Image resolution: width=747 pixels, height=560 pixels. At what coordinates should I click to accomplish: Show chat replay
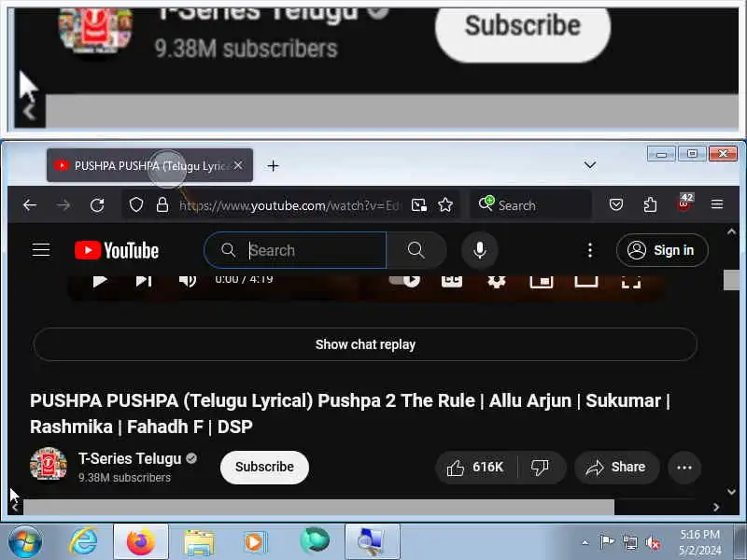[365, 344]
